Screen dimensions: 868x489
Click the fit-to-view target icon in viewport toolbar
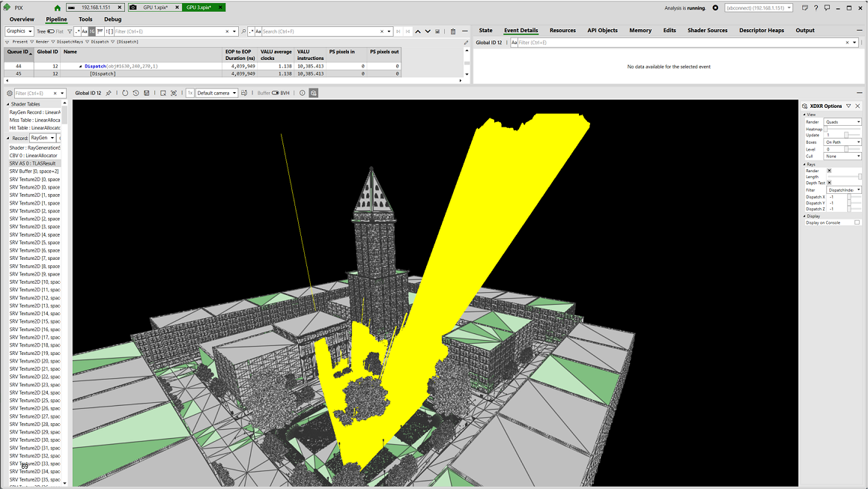click(x=174, y=93)
